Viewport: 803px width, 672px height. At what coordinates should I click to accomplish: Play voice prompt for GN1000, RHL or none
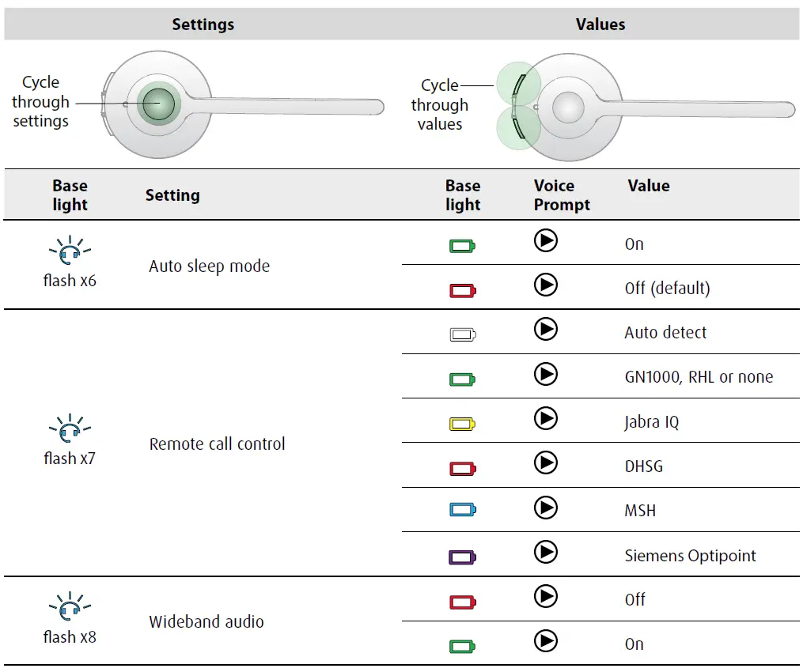click(545, 374)
